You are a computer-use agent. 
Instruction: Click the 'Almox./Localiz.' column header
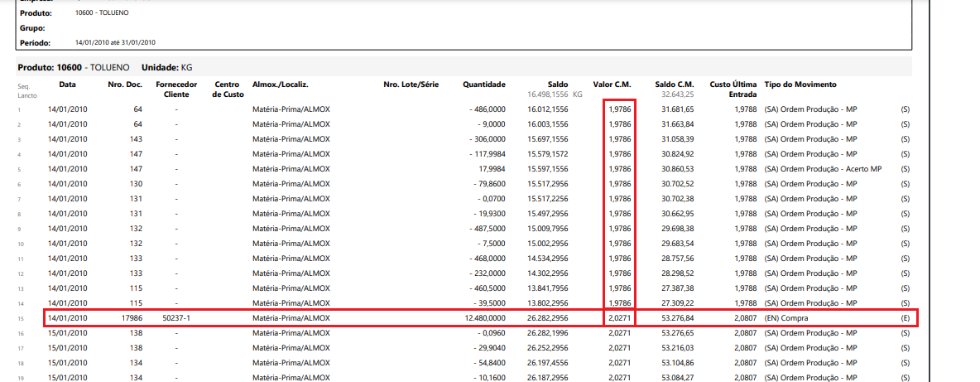[x=281, y=85]
